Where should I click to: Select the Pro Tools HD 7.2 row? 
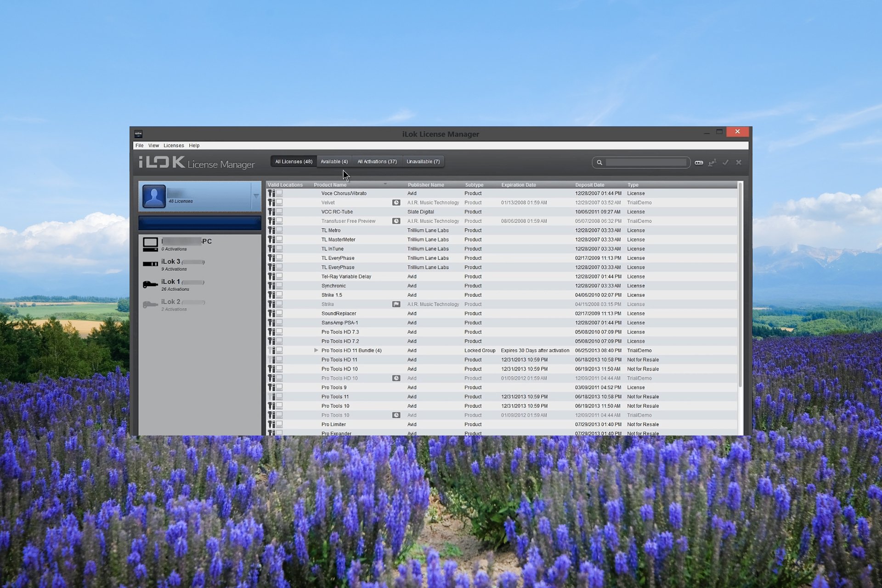pyautogui.click(x=502, y=341)
